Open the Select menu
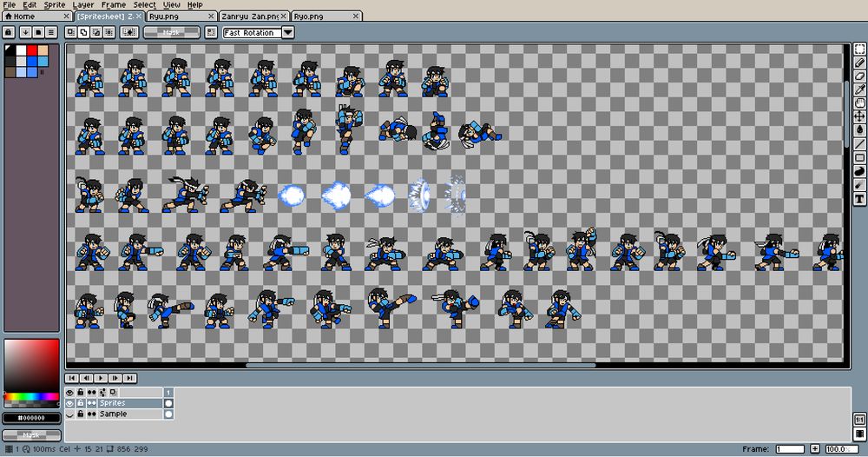Screen dimensions: 868x457 (144, 4)
